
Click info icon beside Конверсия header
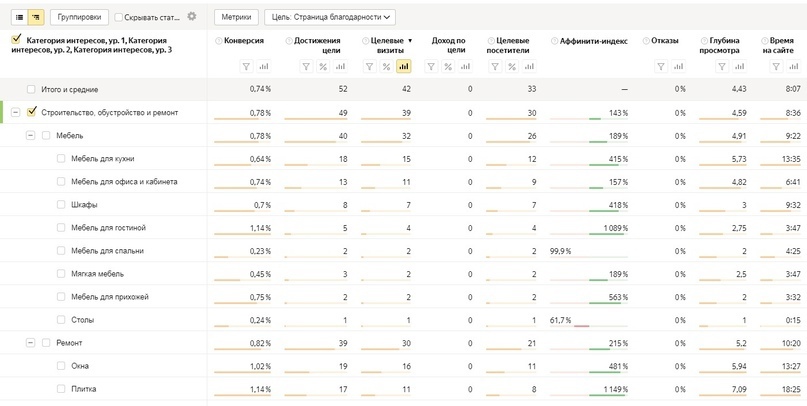[x=219, y=41]
